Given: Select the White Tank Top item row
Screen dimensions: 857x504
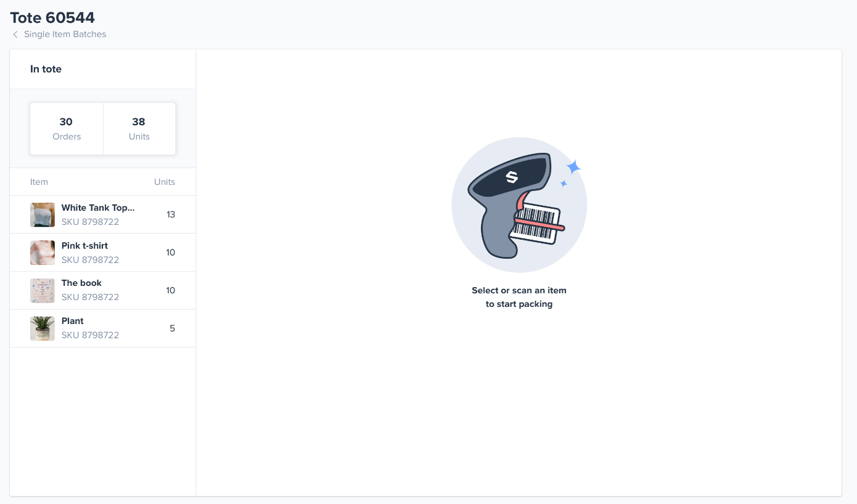Looking at the screenshot, I should (103, 214).
